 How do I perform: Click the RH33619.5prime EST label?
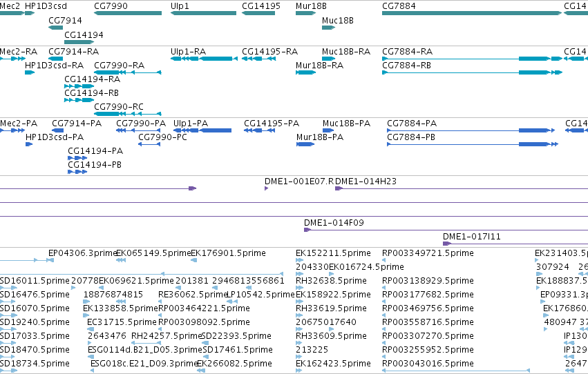(x=331, y=308)
